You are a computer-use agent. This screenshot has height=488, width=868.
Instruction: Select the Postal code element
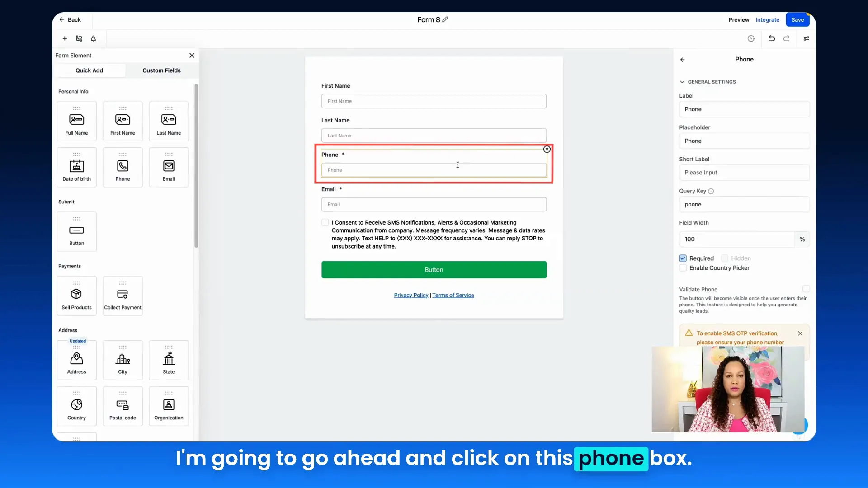pos(123,406)
